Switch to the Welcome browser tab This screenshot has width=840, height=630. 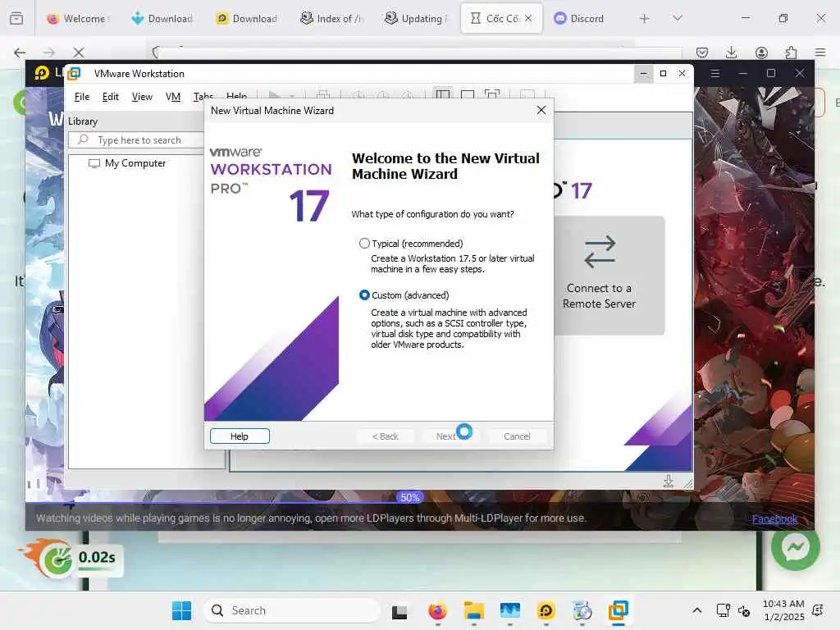pos(76,19)
